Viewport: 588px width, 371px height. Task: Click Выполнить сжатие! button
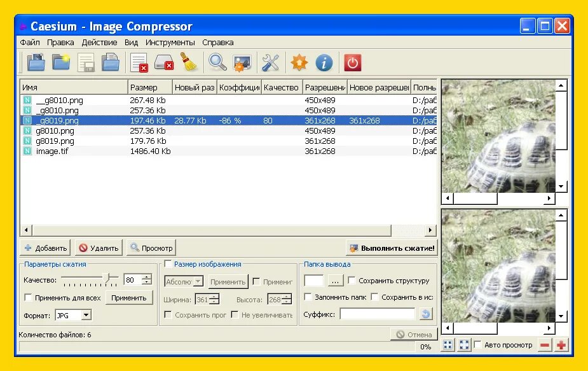[x=392, y=248]
